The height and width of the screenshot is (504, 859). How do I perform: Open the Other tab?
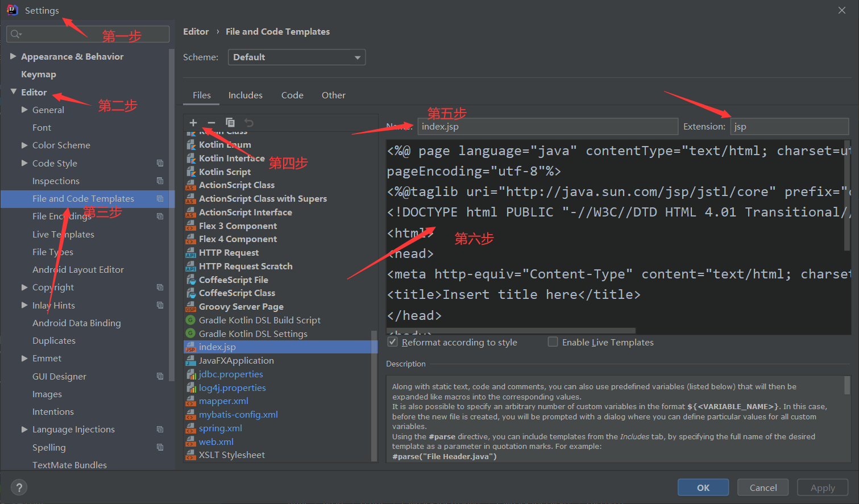[x=333, y=95]
